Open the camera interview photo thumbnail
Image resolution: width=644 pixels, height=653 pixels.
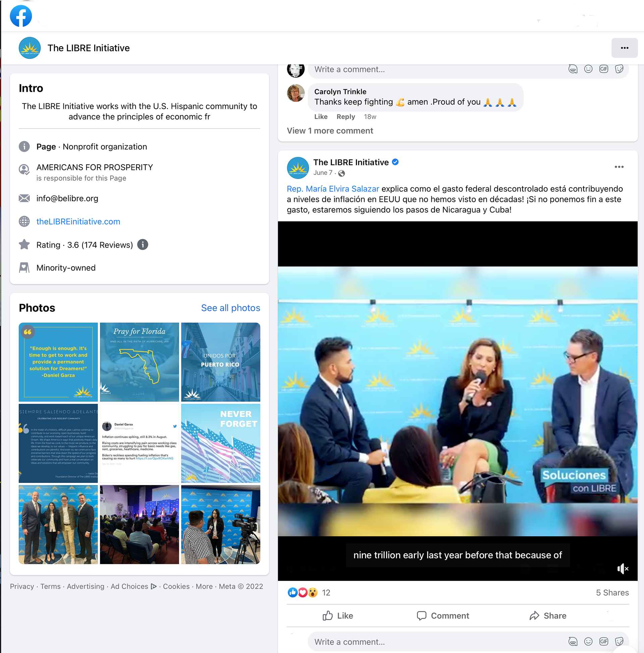[x=220, y=525]
